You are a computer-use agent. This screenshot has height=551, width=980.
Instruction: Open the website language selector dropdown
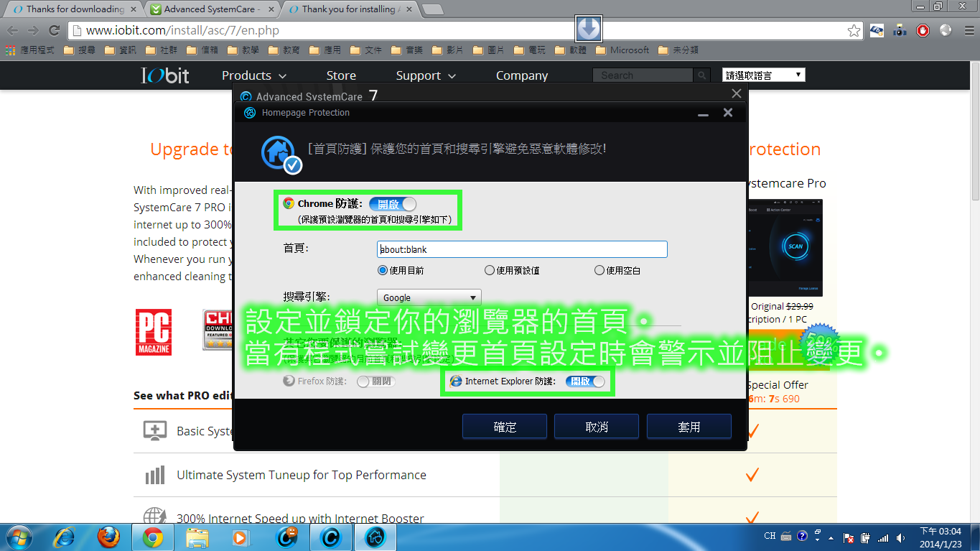point(764,75)
